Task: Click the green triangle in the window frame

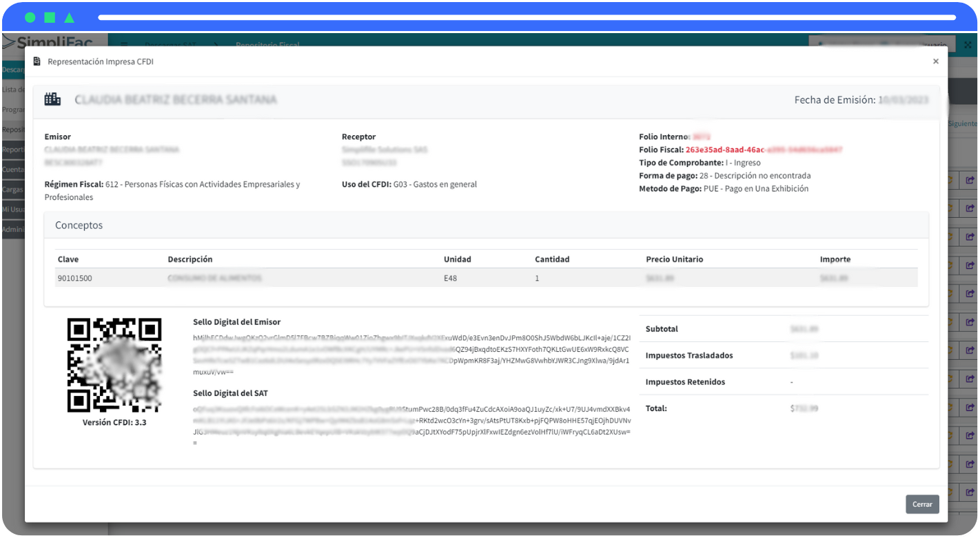Action: [70, 18]
